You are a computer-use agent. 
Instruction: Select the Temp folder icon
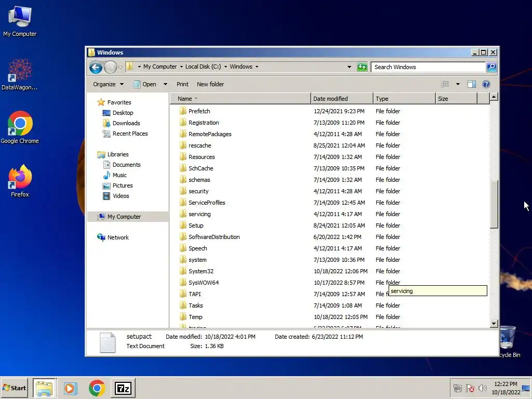pos(183,317)
